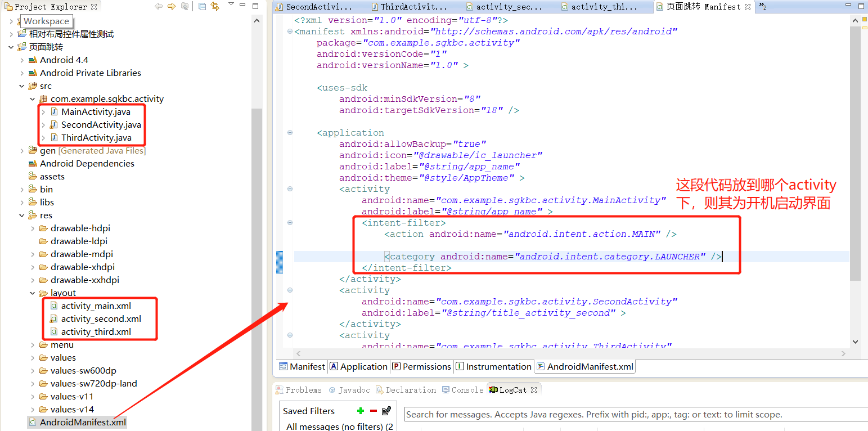The image size is (868, 431).
Task: Expand the 相对布局控件属性测试 project
Action: pyautogui.click(x=11, y=34)
